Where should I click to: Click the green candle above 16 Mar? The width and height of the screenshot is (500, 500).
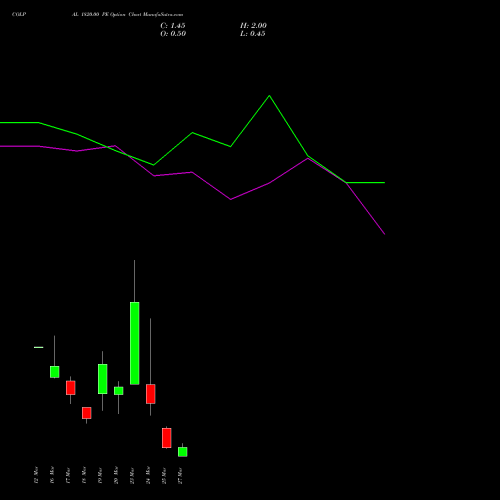click(55, 372)
